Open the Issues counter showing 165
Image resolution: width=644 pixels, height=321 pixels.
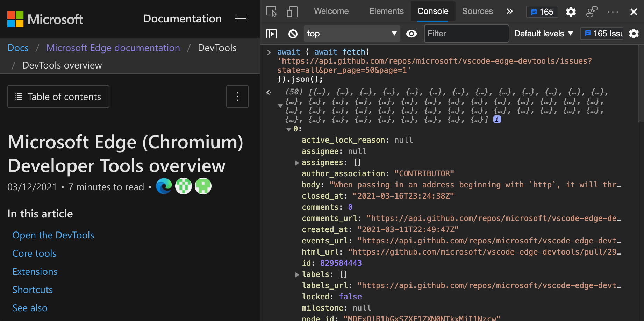point(542,12)
